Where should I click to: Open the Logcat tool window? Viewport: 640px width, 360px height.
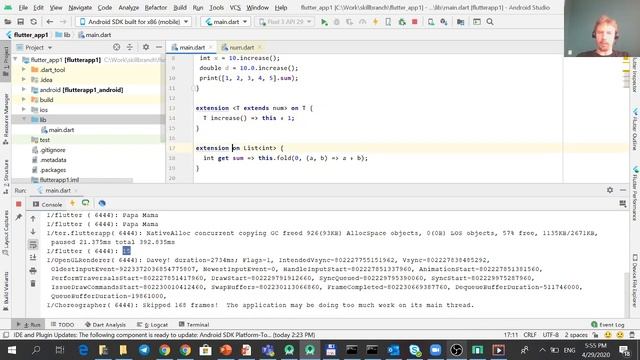[x=153, y=324]
